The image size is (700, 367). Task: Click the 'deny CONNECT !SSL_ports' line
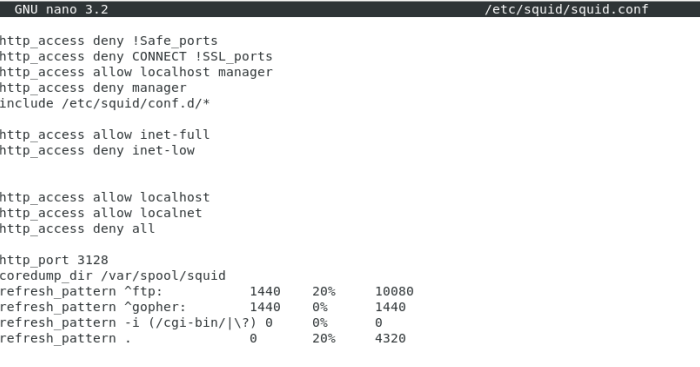(x=136, y=56)
